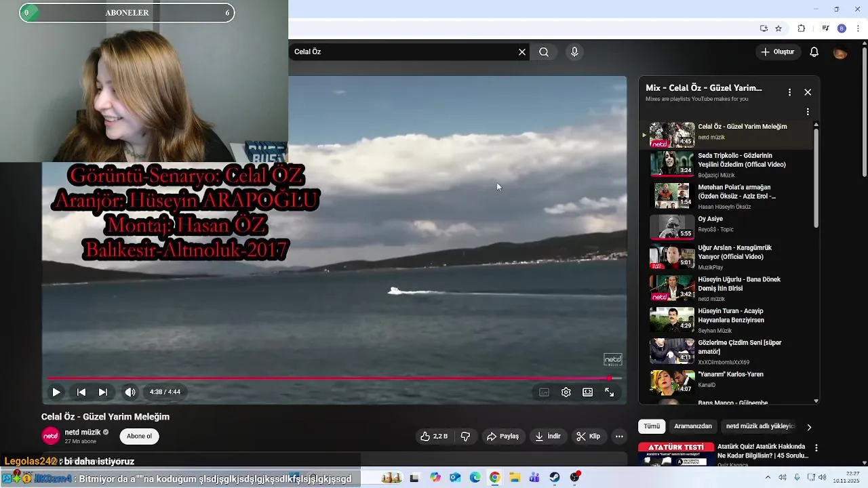This screenshot has height=488, width=868.
Task: Play Hüseyin Uğurlu - Bana Dönek Demiş
Action: pos(726,288)
